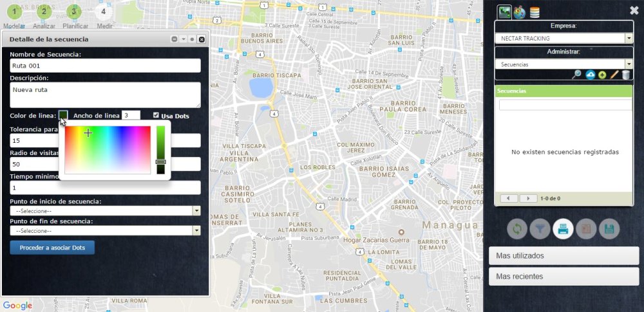Click the green refresh circular icon
644x312 pixels.
point(517,229)
